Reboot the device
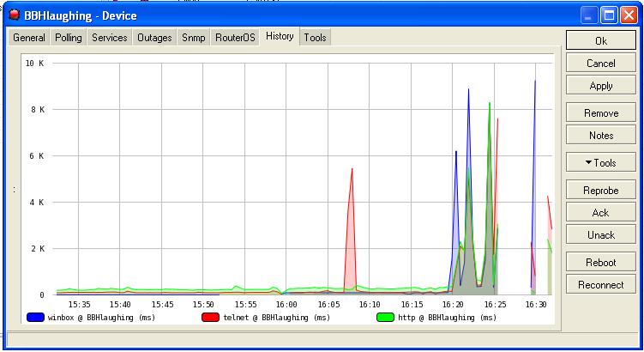 (601, 263)
